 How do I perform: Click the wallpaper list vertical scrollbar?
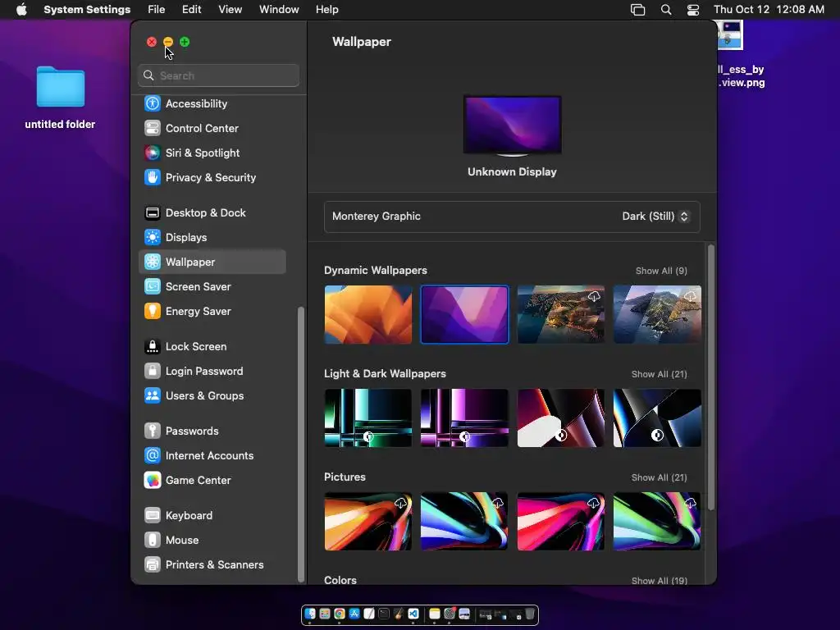click(x=711, y=377)
